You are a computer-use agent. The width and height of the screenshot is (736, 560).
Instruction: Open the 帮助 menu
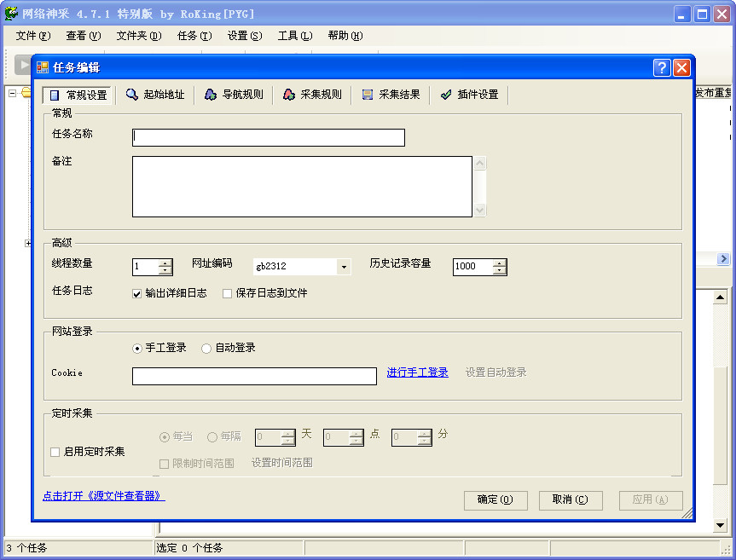[345, 36]
